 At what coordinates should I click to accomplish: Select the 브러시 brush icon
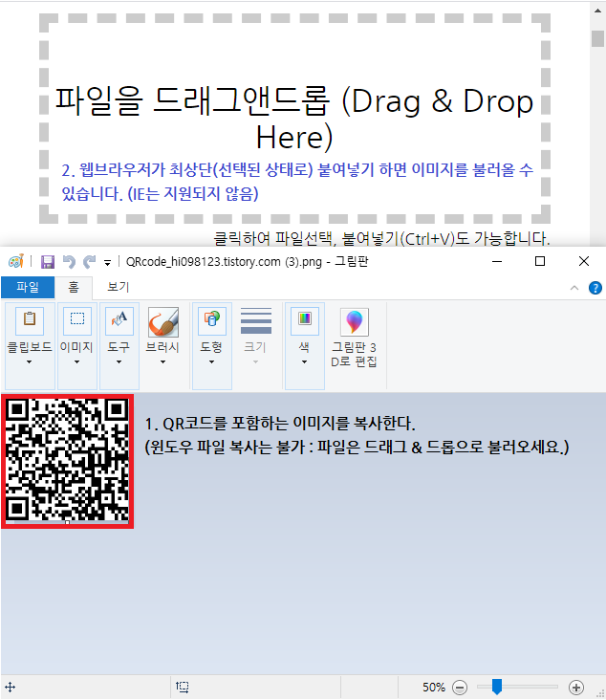[x=163, y=321]
